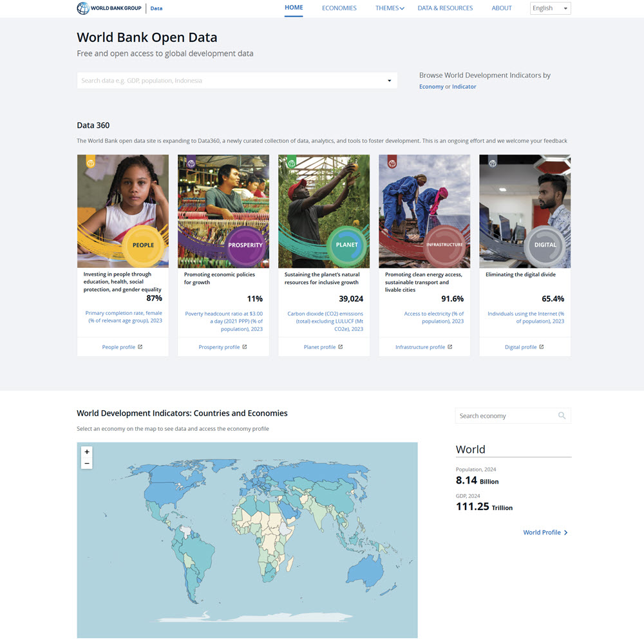This screenshot has width=644, height=644.
Task: Select the PEOPLE circular badge icon
Action: (x=143, y=245)
